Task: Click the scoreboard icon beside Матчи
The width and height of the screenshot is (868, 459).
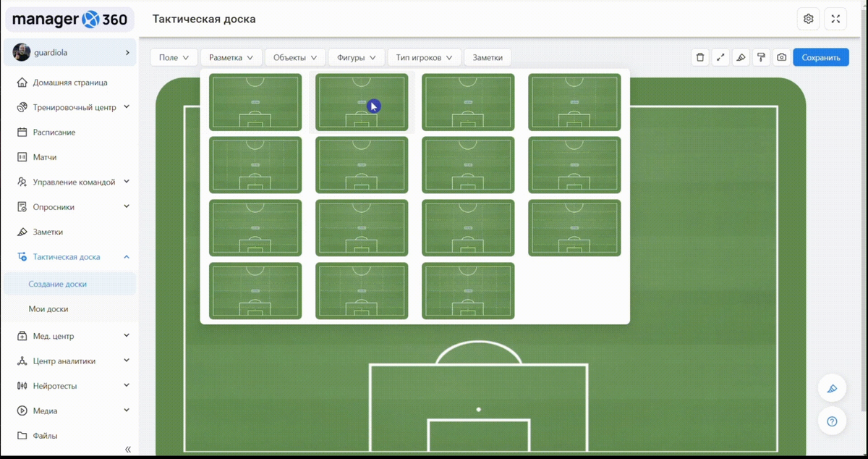Action: click(x=22, y=157)
